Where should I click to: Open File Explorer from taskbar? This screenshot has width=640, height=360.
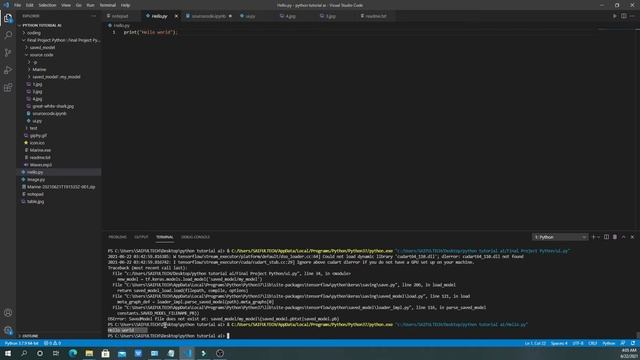[89, 353]
